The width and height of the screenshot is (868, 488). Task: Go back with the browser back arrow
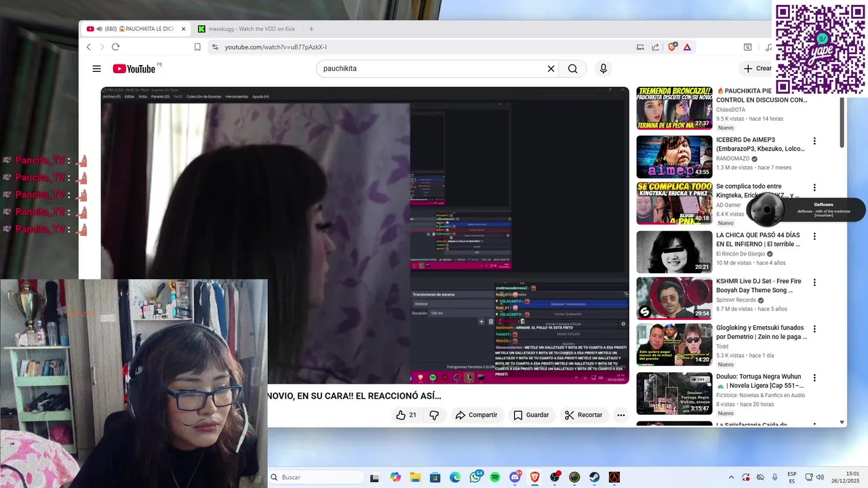tap(88, 47)
